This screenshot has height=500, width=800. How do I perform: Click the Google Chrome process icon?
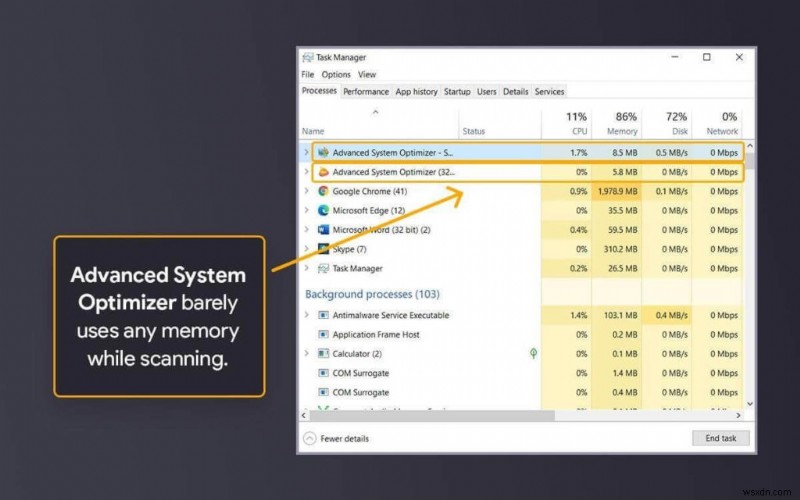(x=323, y=191)
